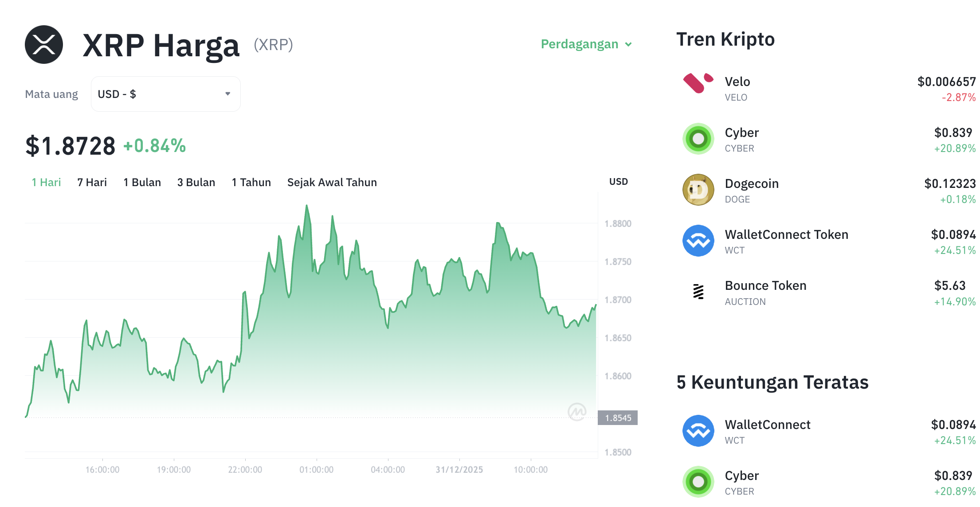This screenshot has height=507, width=980.
Task: Click the current price marker 1.8545
Action: pos(618,417)
